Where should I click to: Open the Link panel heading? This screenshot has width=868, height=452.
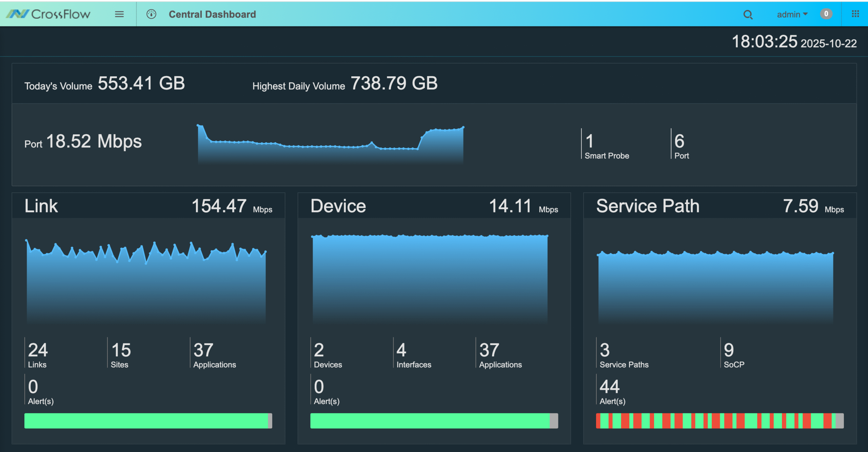coord(41,206)
